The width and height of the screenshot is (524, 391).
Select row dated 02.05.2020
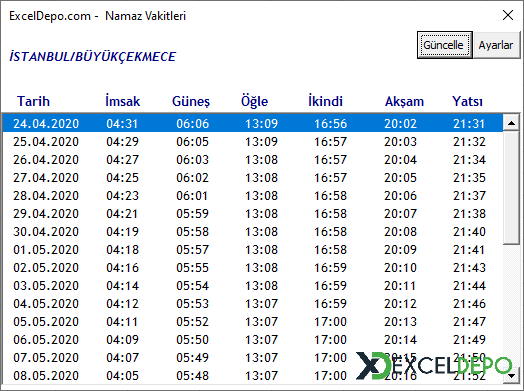pyautogui.click(x=253, y=268)
